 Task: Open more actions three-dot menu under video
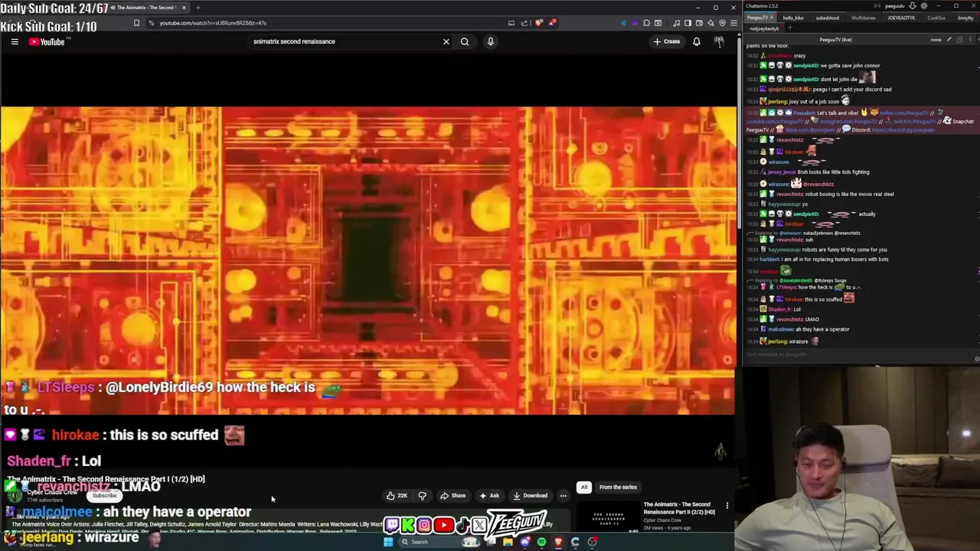point(563,496)
